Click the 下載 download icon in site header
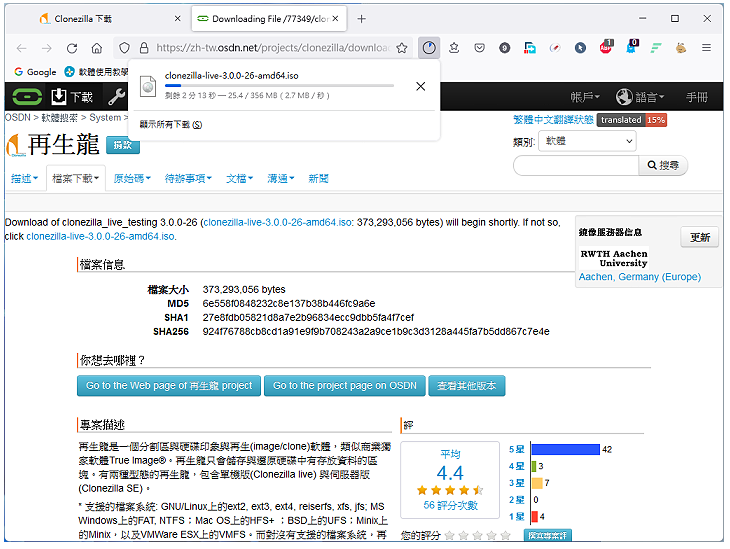 [72, 97]
